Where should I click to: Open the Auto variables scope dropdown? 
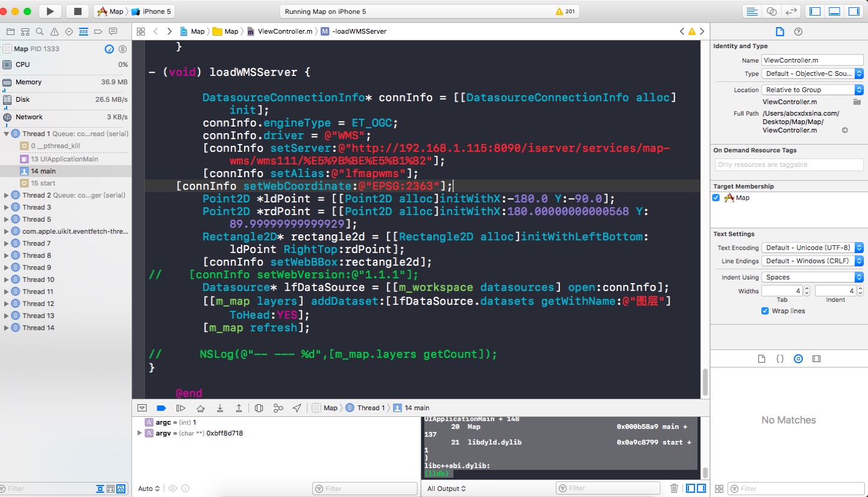coord(149,489)
